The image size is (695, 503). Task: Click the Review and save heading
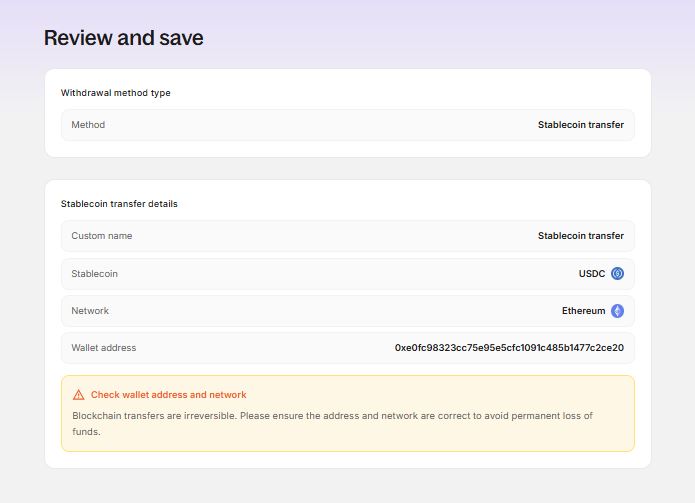click(x=124, y=38)
